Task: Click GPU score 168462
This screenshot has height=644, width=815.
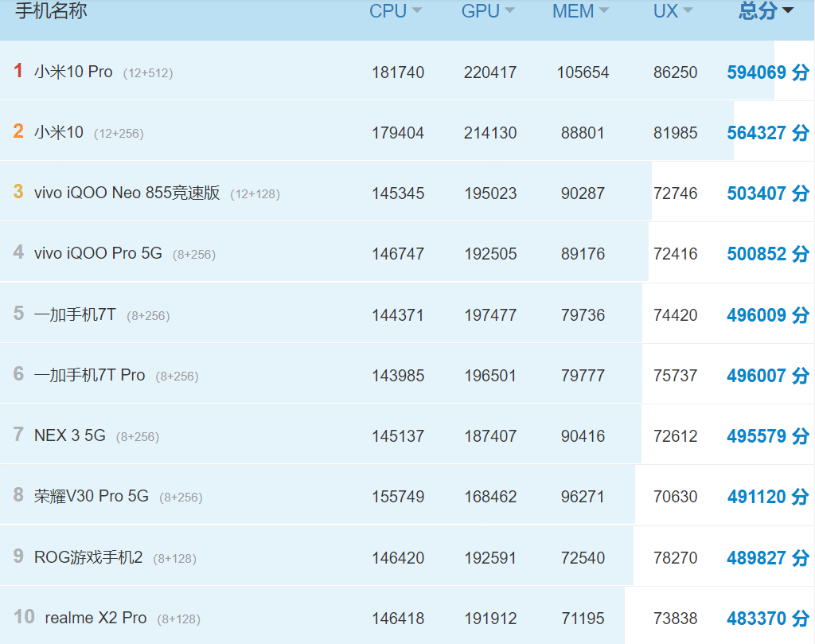Action: 490,497
